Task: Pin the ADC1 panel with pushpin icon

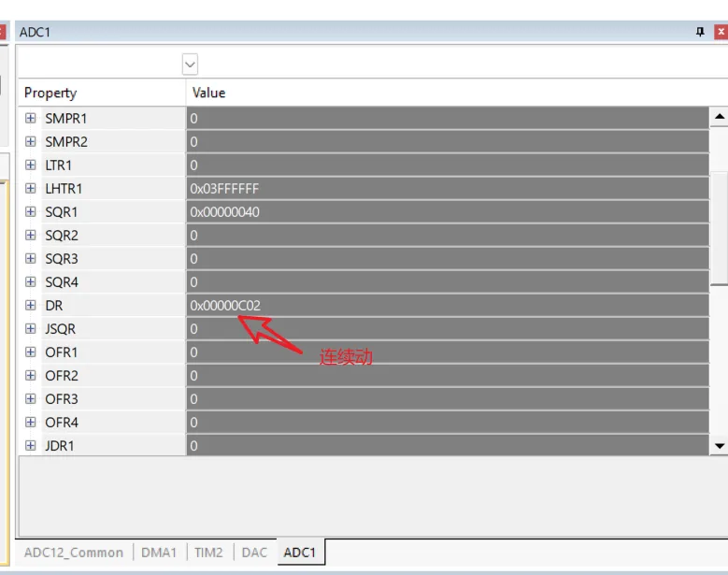Action: [x=700, y=32]
